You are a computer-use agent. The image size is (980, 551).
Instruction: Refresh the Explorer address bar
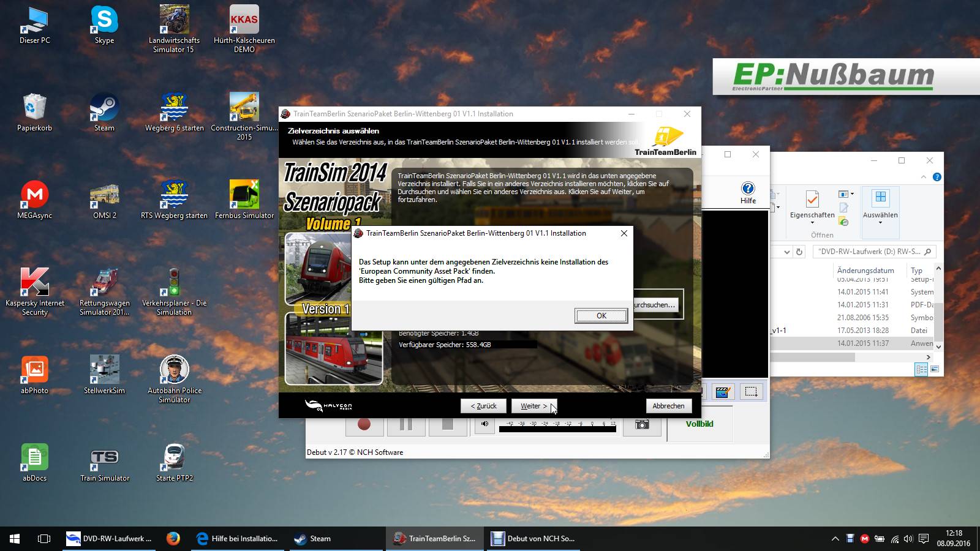[799, 252]
